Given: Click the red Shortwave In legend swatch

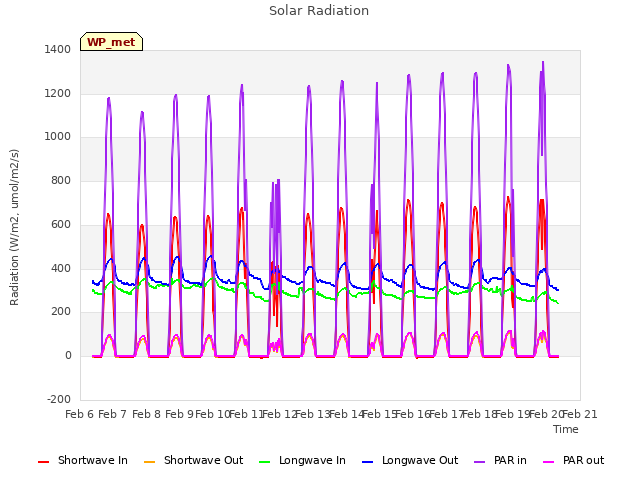Looking at the screenshot, I should coord(44,462).
